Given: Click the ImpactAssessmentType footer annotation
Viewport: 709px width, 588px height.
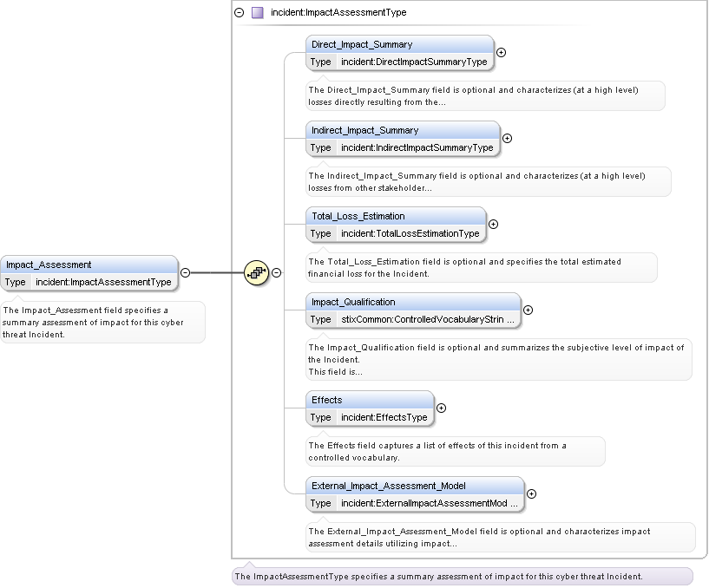Looking at the screenshot, I should (462, 576).
